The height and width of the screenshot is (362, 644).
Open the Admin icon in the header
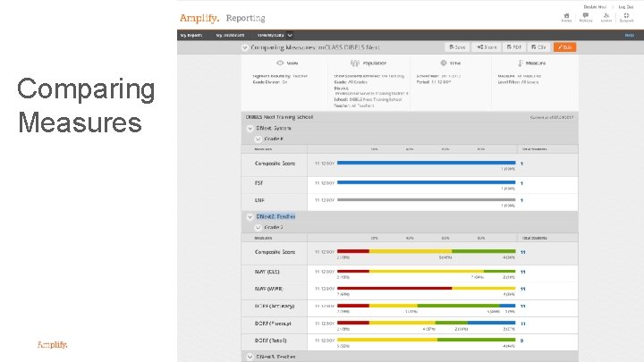click(606, 17)
